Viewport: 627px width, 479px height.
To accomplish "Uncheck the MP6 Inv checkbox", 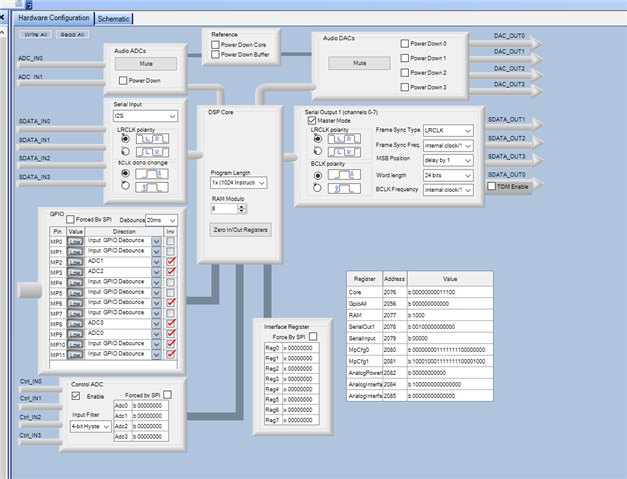I will (x=171, y=303).
